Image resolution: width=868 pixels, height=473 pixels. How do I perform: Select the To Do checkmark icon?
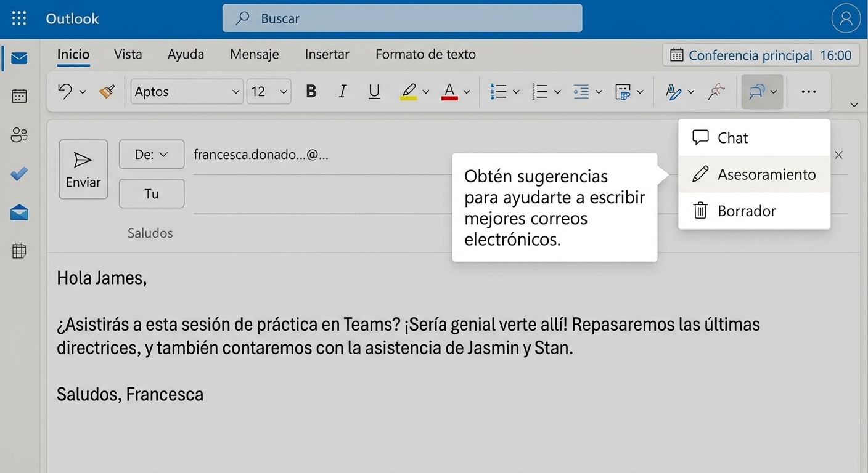click(19, 174)
